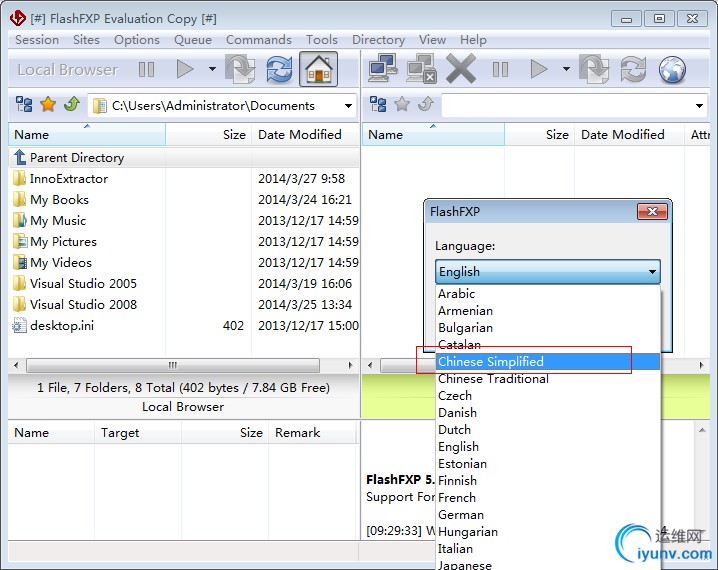Select the My Pictures folder

point(184,242)
